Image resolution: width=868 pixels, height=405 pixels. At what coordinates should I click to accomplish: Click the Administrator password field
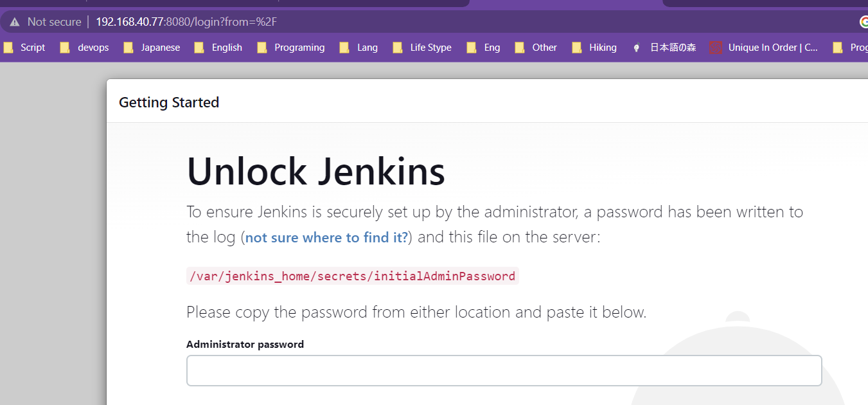504,370
